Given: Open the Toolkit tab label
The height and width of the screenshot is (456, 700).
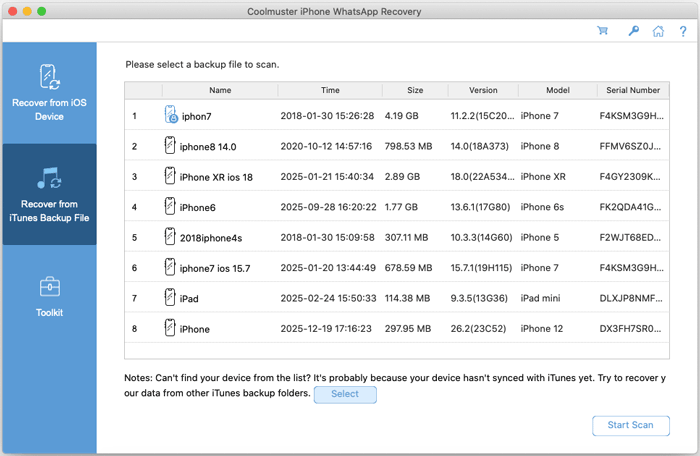Looking at the screenshot, I should 49,313.
